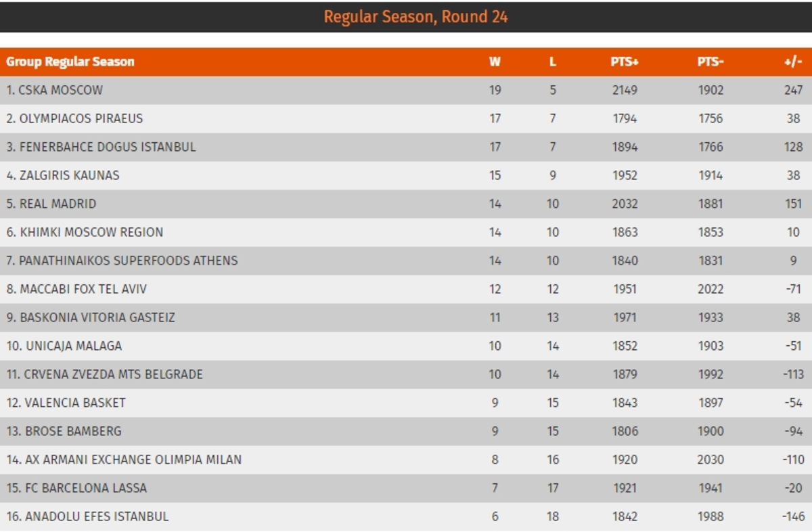The width and height of the screenshot is (812, 532).
Task: Select Panathinaikos Superfoods Athens row
Action: [x=406, y=261]
